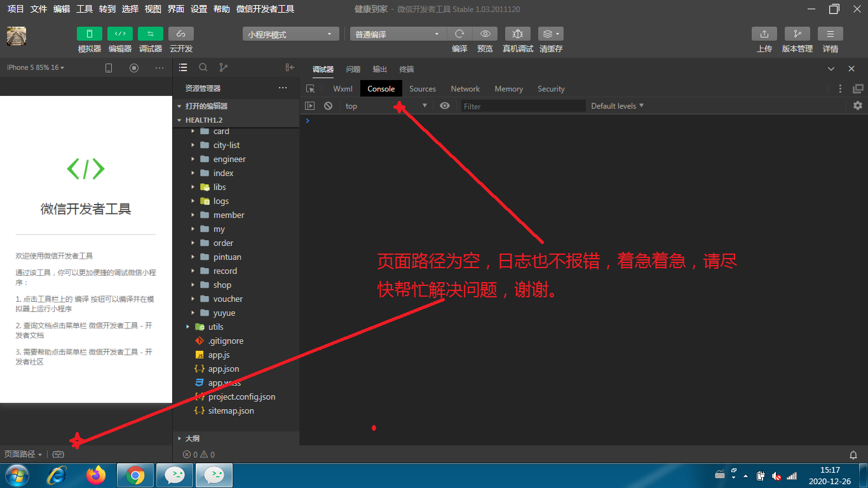Open the 普通编译 compile mode dropdown

point(398,34)
